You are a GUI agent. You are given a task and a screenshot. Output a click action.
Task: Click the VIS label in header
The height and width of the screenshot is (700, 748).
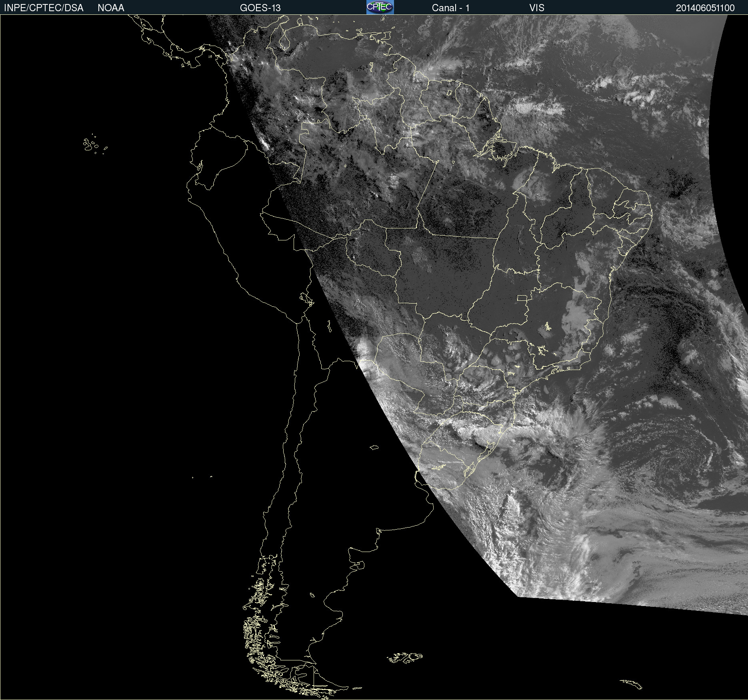tap(536, 8)
